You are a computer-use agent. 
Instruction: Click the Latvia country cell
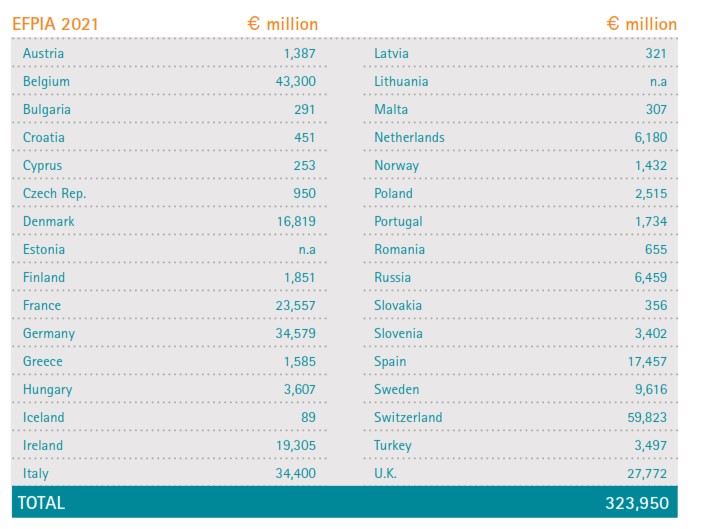[x=391, y=53]
